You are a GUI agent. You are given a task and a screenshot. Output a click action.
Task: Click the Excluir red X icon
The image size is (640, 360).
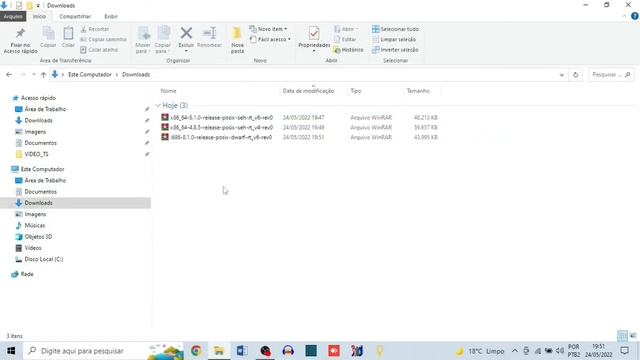click(x=186, y=33)
